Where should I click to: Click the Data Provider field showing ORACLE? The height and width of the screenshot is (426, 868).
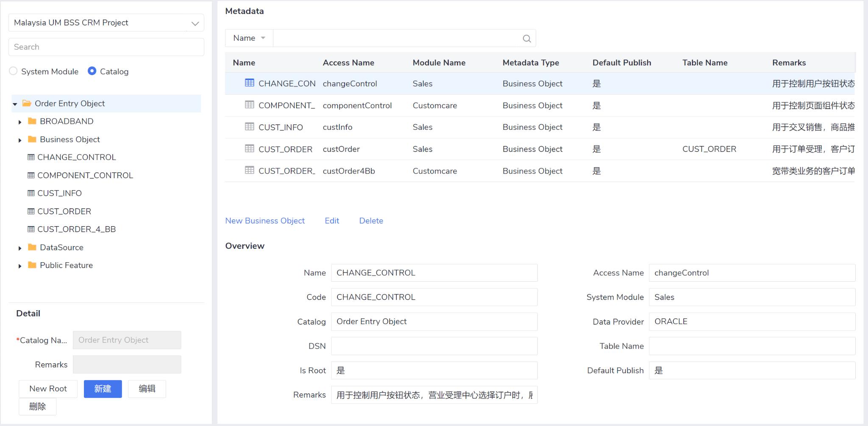pyautogui.click(x=752, y=322)
